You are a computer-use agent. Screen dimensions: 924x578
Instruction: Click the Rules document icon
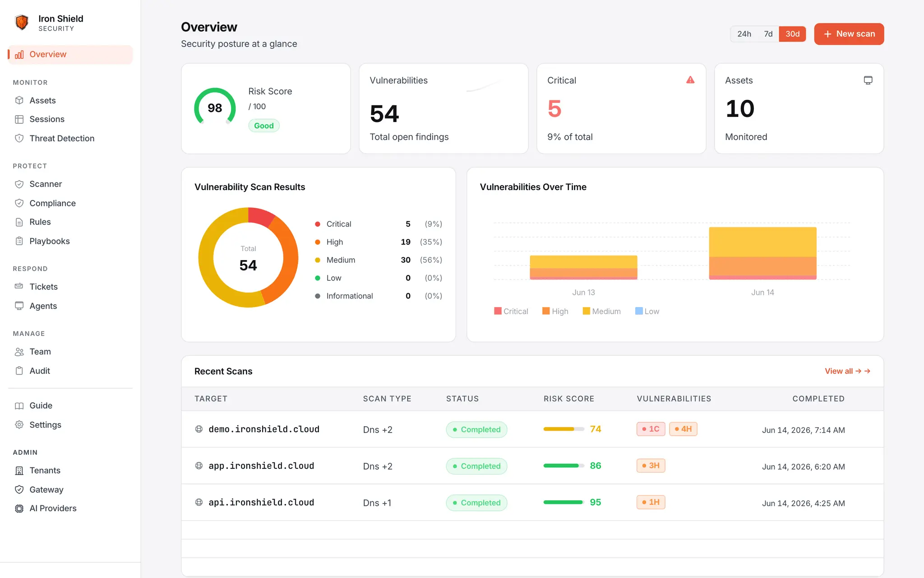pos(19,222)
